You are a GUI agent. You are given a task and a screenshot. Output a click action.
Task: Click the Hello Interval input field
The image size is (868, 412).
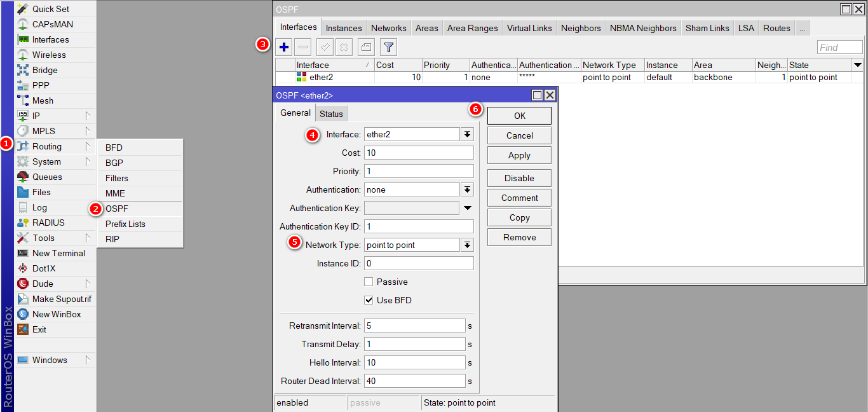[x=415, y=362]
